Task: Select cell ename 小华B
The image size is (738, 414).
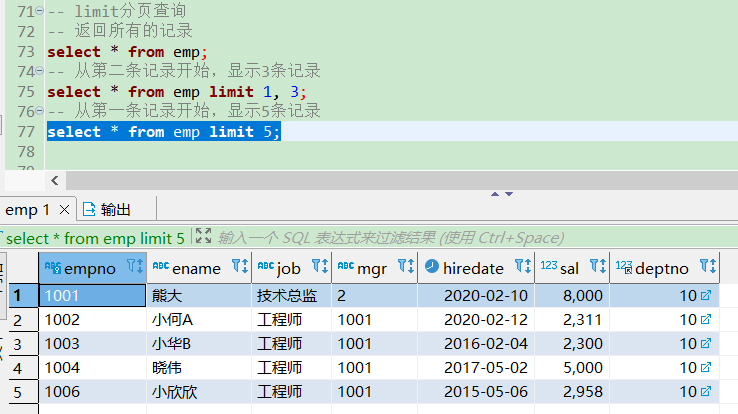Action: pyautogui.click(x=199, y=344)
